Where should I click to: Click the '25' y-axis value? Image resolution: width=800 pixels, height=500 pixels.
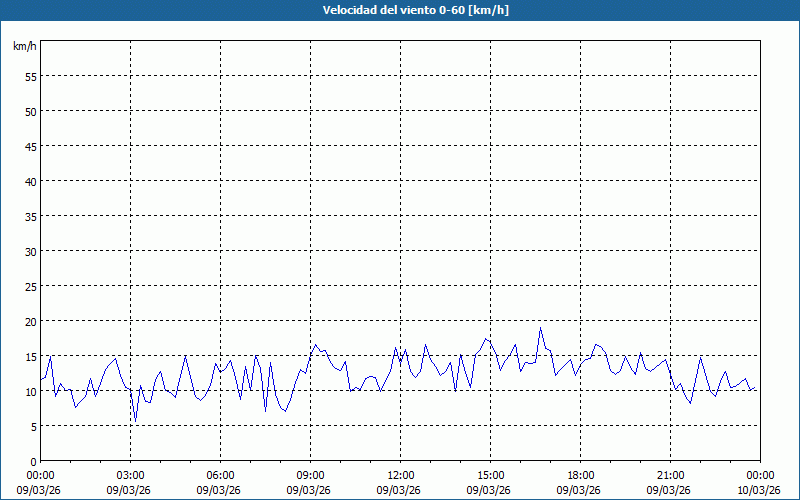(31, 286)
